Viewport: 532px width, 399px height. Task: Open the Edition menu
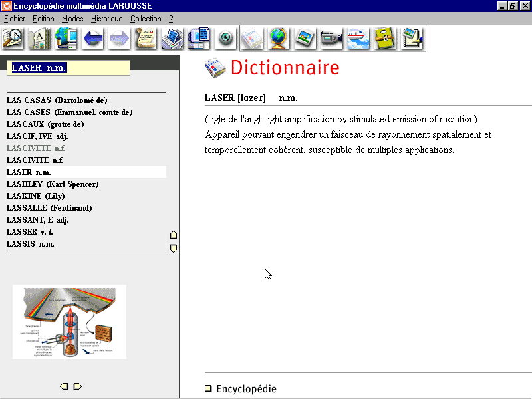point(43,19)
